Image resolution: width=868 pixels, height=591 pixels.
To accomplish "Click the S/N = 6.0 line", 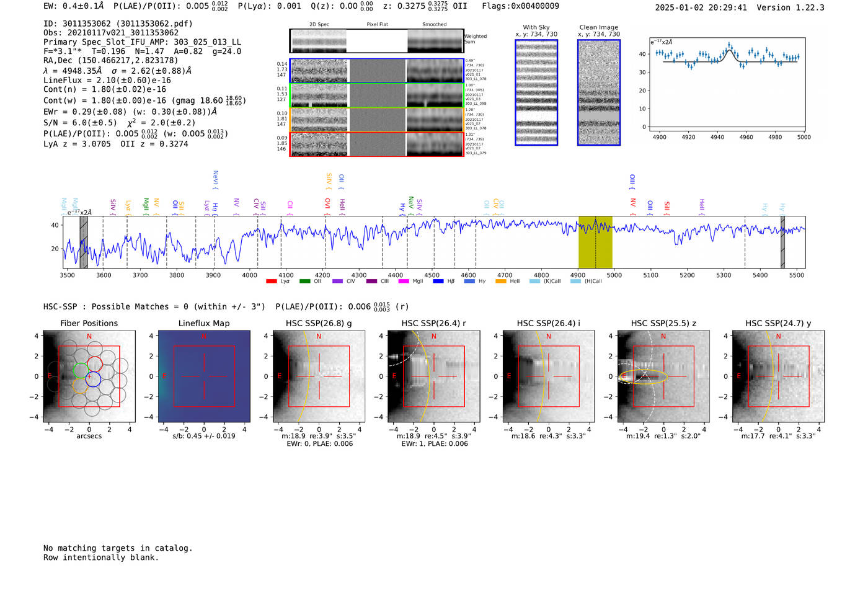I will point(119,122).
